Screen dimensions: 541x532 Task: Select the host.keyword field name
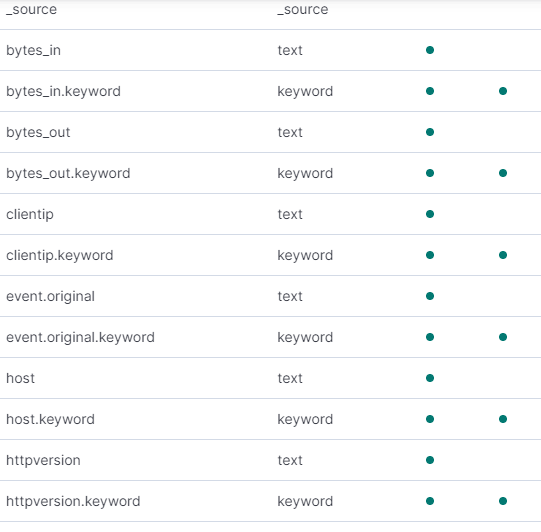click(50, 420)
